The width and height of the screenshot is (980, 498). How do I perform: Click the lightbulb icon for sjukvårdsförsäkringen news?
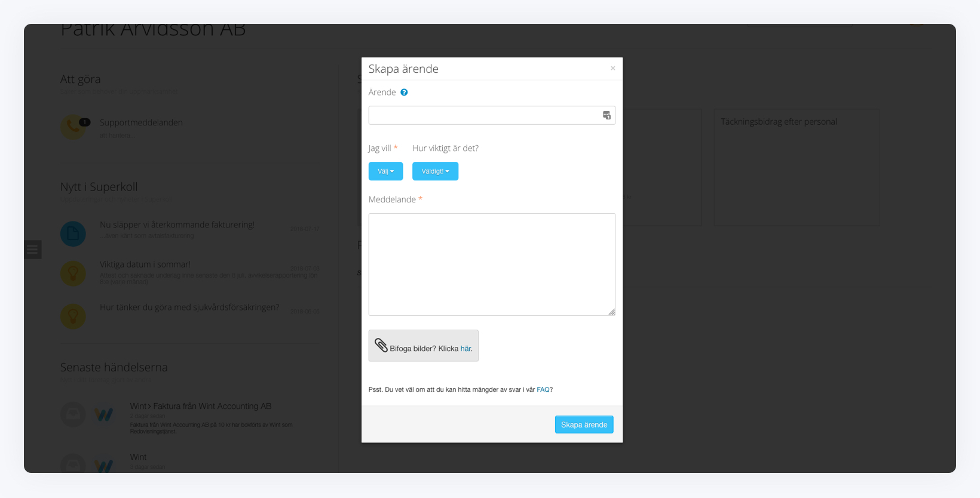pyautogui.click(x=73, y=316)
